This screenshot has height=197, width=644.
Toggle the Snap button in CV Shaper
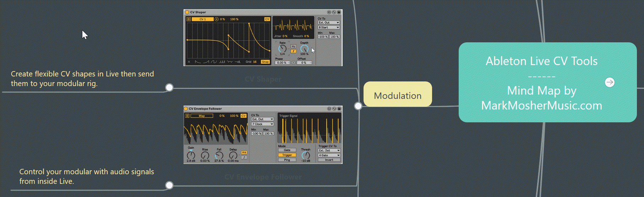(x=265, y=62)
